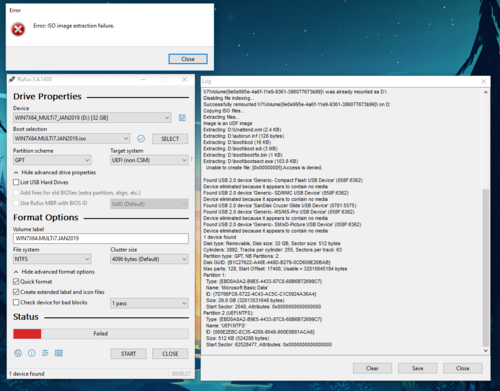This screenshot has width=500, height=391.
Task: Open the 1 pass bad blocks dropdown
Action: 149,303
